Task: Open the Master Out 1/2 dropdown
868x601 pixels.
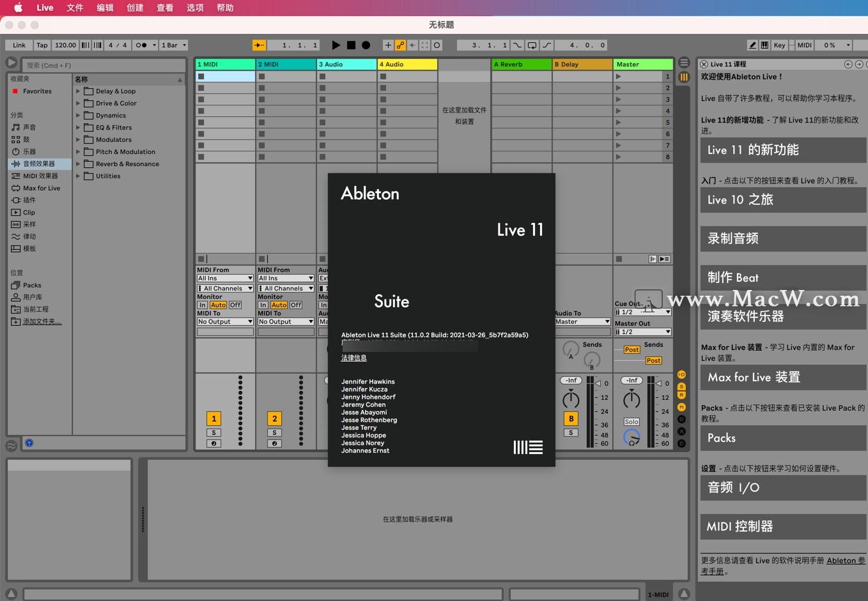Action: 643,332
